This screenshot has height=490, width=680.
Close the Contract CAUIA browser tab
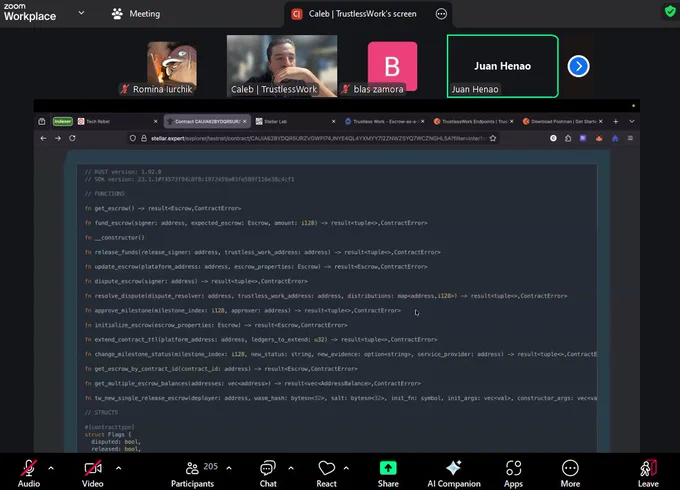pos(245,121)
